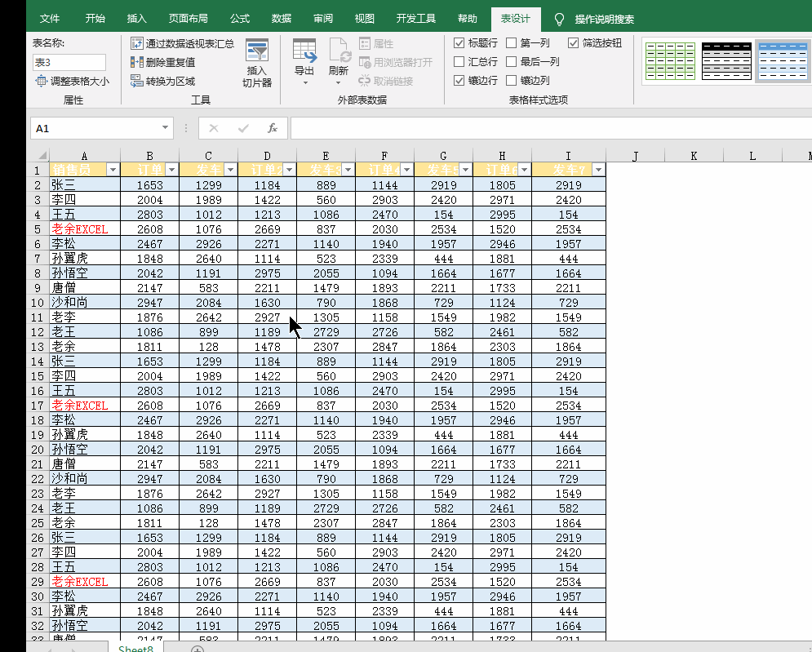Screen dimensions: 812x652
Task: Click the formula bar input area
Action: tap(551, 128)
